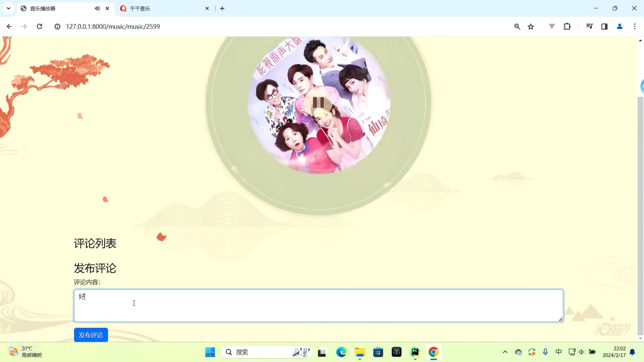Open the media controls button
644x362 pixels.
tap(589, 26)
